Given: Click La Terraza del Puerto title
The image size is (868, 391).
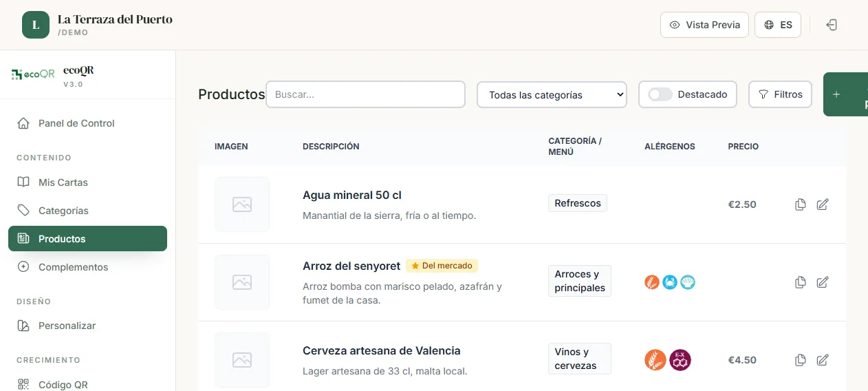Looking at the screenshot, I should (115, 19).
